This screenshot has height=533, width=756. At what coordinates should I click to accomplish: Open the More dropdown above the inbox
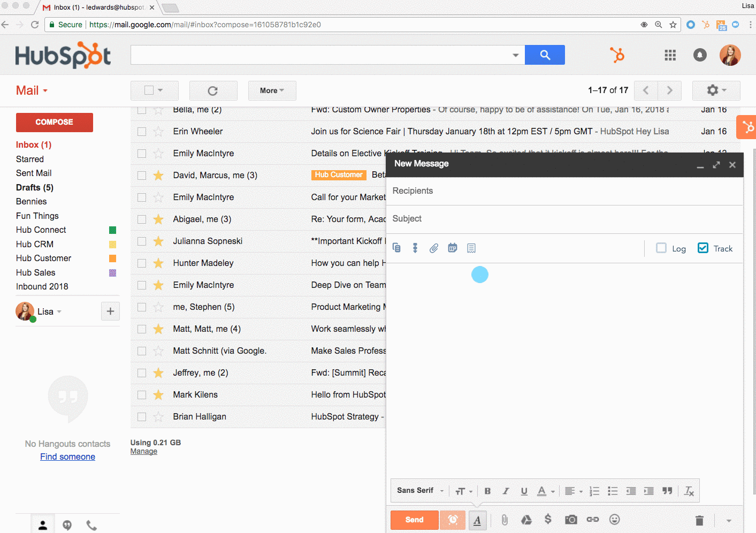(272, 90)
